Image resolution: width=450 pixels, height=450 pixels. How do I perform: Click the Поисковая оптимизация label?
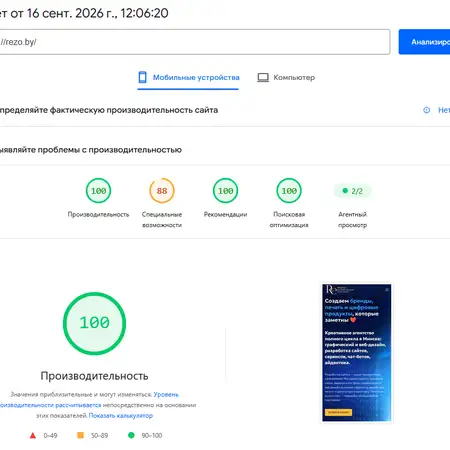click(289, 220)
